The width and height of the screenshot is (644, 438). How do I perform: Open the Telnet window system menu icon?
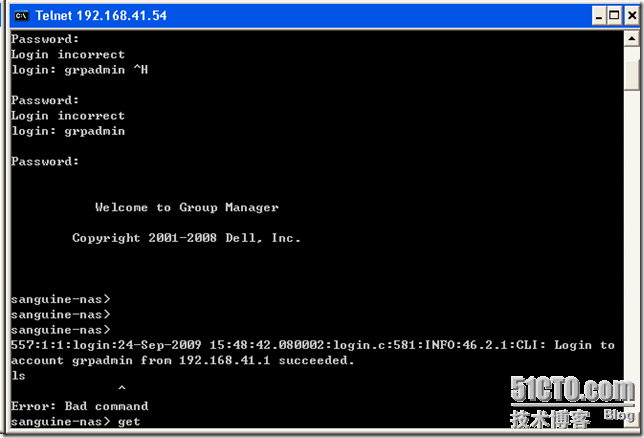[21, 16]
